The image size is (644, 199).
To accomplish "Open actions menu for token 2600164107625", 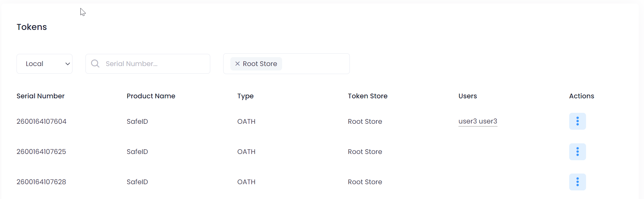I will pyautogui.click(x=577, y=152).
